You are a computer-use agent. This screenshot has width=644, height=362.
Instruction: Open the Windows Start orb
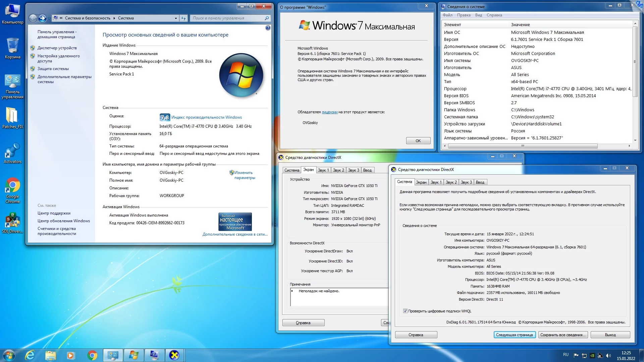click(x=9, y=355)
